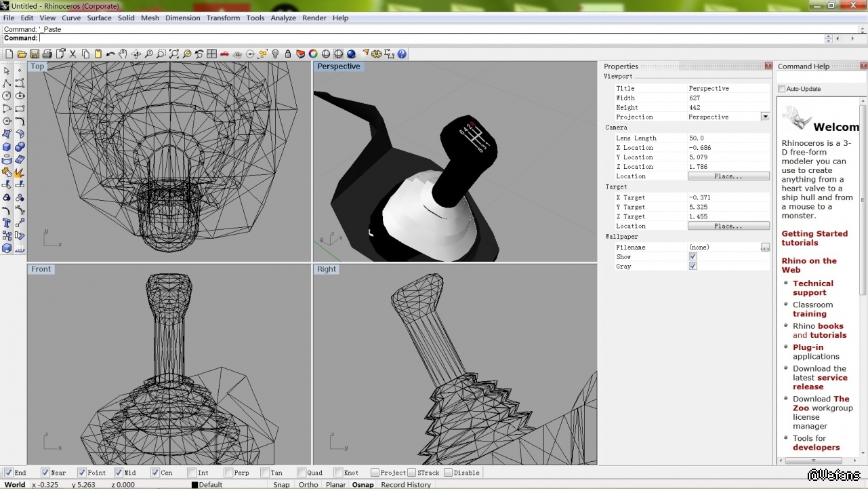
Task: Select the Text object tool
Action: tap(7, 223)
